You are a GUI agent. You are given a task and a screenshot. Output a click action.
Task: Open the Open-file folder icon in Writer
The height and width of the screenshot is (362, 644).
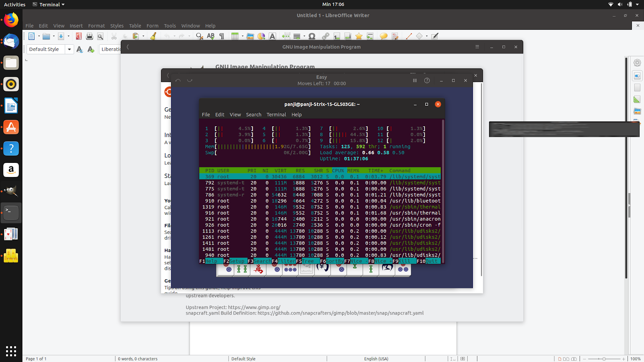click(46, 36)
